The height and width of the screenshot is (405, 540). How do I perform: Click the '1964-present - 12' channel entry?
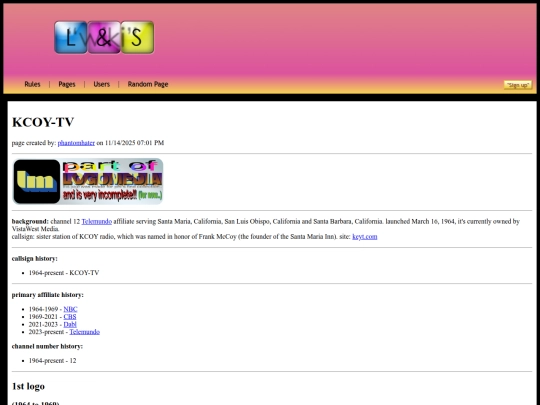(x=52, y=361)
